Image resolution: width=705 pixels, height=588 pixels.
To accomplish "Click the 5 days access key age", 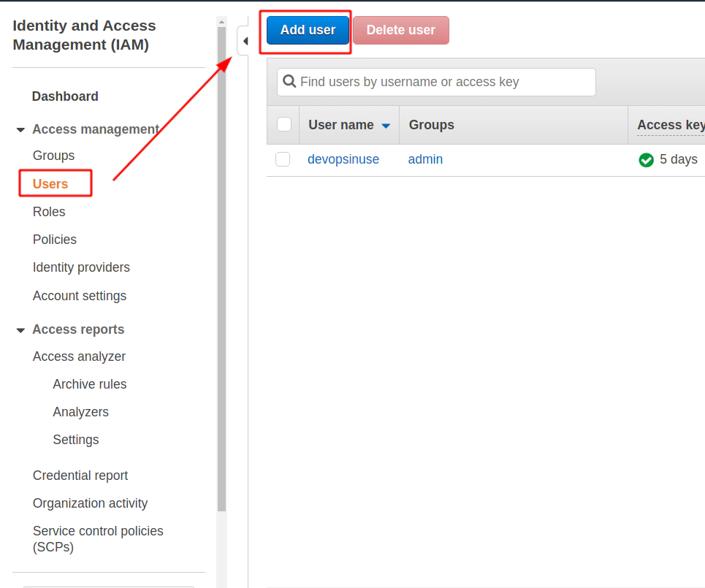I will point(679,159).
